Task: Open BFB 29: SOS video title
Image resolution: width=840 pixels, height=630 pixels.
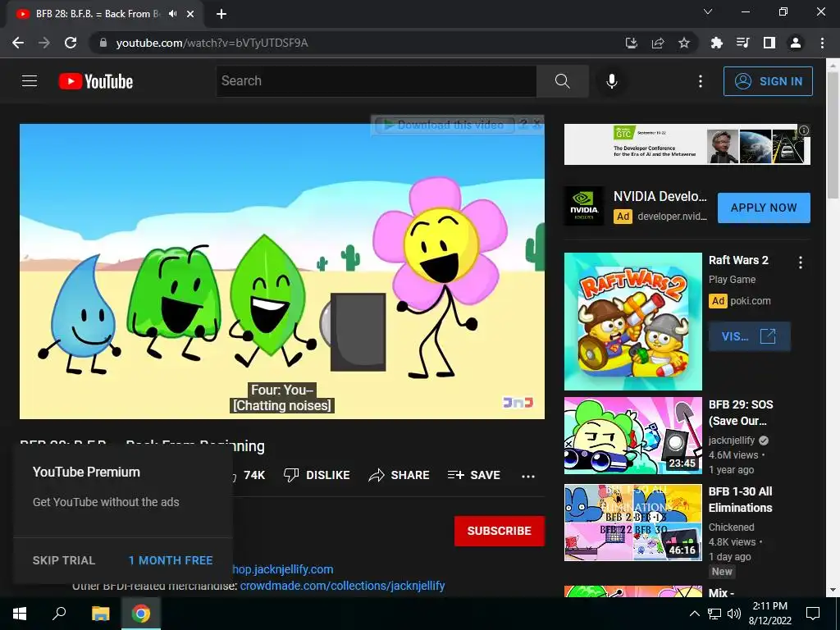Action: (x=741, y=413)
